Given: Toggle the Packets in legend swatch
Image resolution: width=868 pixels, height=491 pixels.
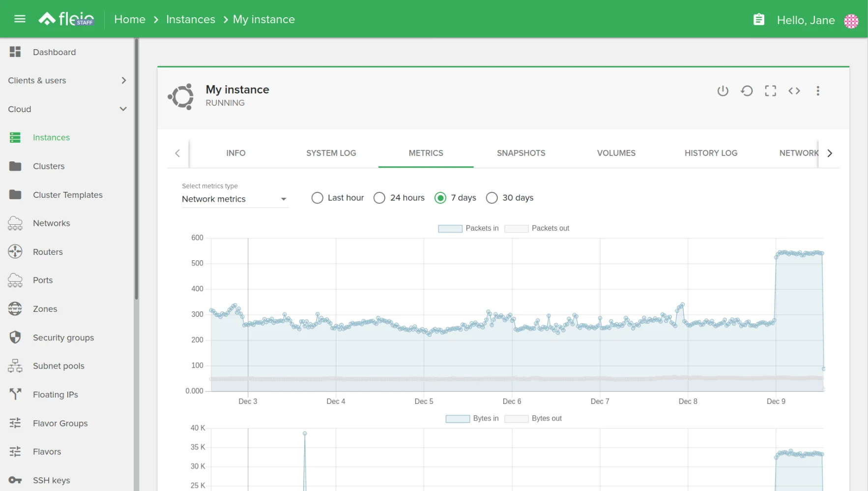Looking at the screenshot, I should point(450,228).
